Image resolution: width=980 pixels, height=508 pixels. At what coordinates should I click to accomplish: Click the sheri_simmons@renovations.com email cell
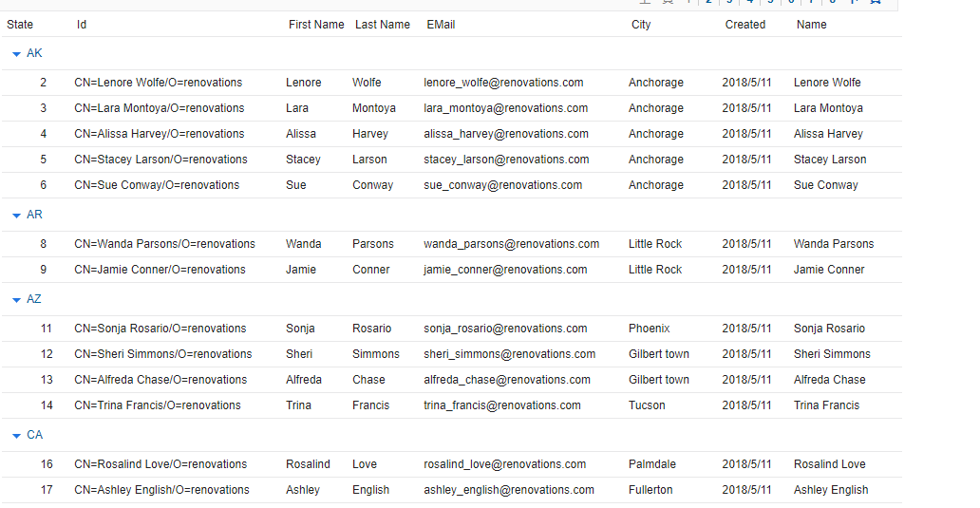click(x=509, y=354)
